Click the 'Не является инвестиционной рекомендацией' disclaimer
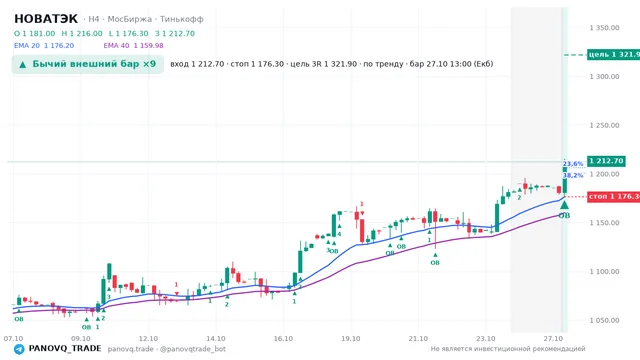This screenshot has width=640, height=360. point(508,349)
